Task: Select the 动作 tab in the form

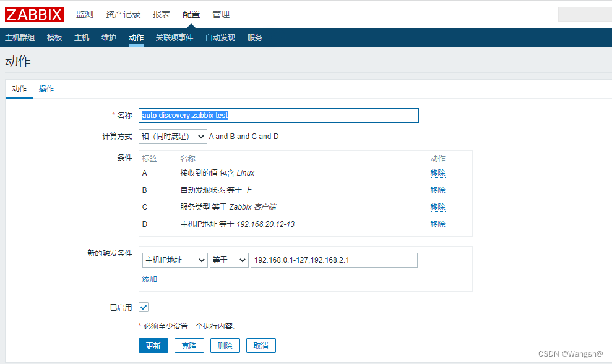Action: pyautogui.click(x=19, y=89)
